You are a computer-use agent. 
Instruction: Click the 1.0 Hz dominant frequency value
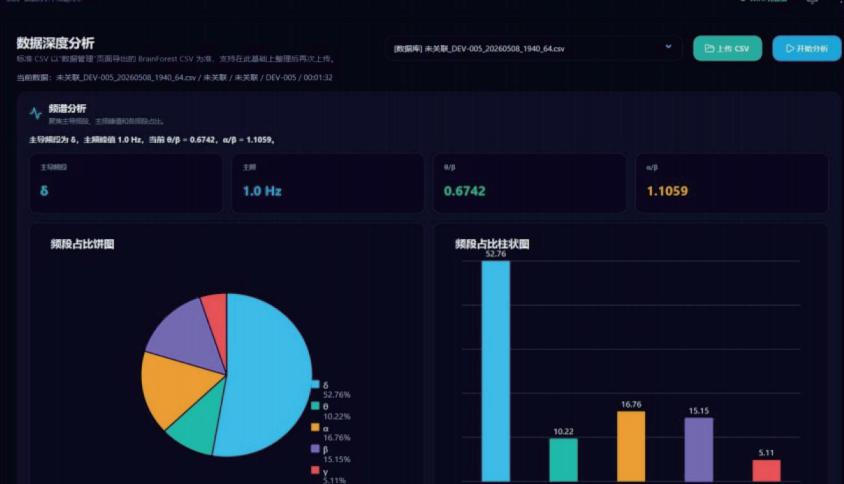click(x=262, y=191)
